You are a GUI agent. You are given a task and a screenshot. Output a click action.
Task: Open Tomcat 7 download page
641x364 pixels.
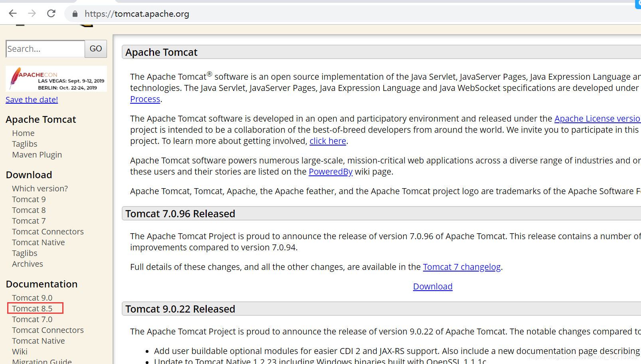[x=29, y=221]
